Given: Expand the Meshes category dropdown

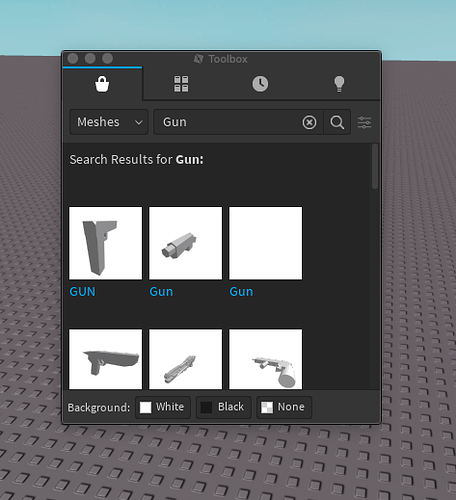Looking at the screenshot, I should [109, 122].
